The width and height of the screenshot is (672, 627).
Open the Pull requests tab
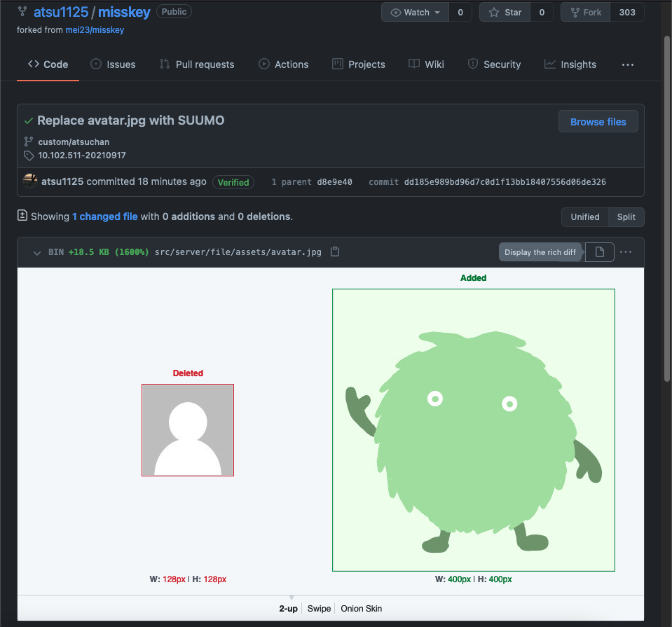[x=196, y=64]
